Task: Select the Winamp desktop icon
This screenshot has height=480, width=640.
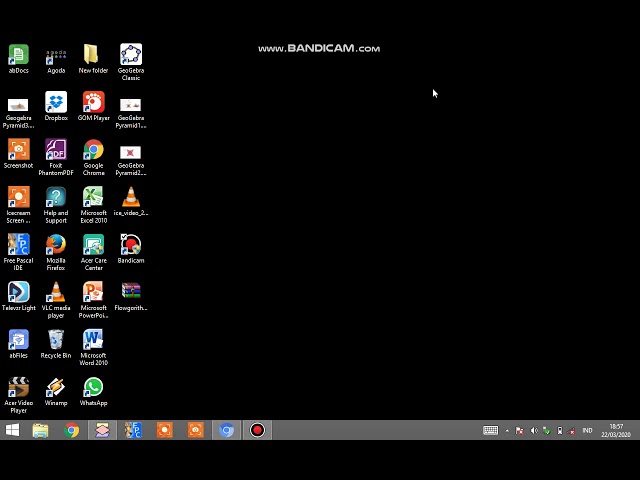Action: point(56,391)
